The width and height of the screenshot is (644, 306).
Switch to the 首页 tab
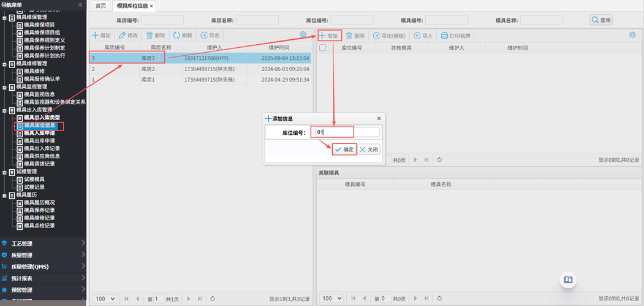coord(100,6)
